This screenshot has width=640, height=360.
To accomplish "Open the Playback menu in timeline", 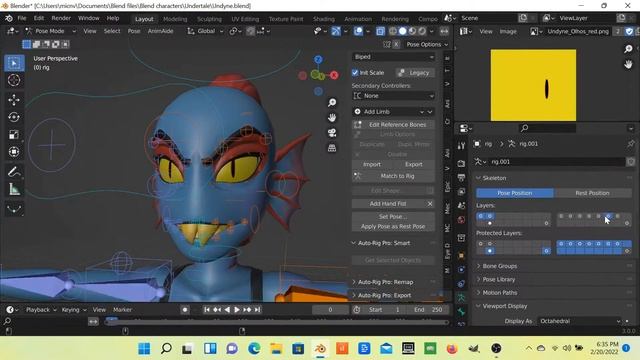I will (41, 310).
